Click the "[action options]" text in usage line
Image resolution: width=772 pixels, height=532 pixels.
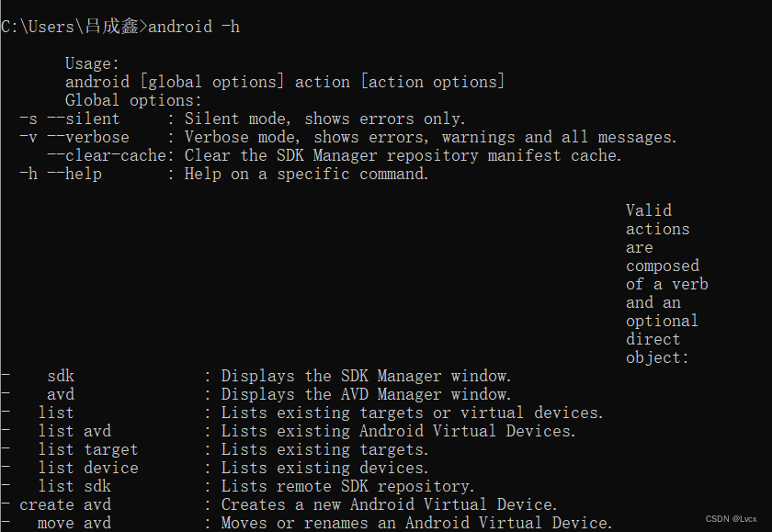pyautogui.click(x=432, y=82)
